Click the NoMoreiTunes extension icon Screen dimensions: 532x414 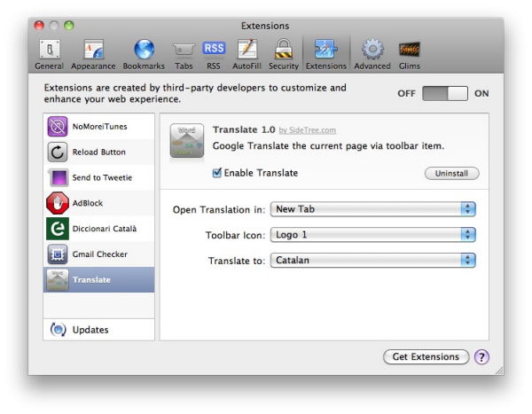(58, 126)
